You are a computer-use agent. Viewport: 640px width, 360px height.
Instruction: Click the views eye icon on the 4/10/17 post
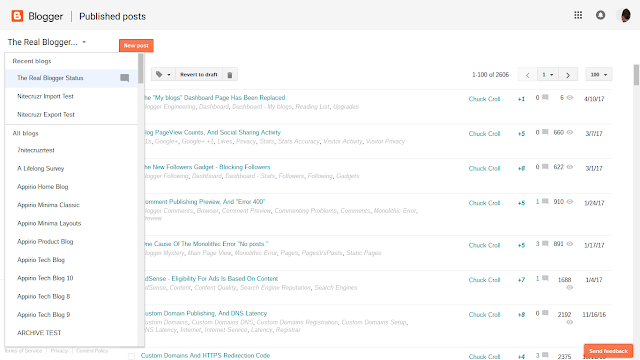[570, 98]
